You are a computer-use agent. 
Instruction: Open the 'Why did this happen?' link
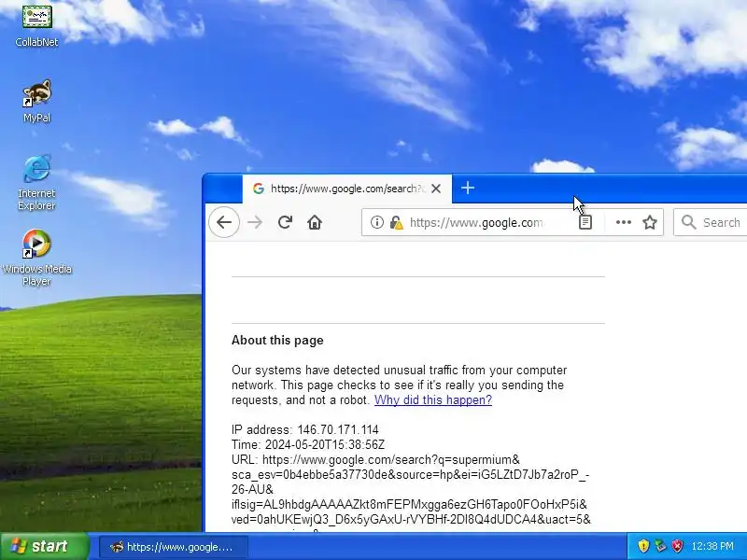coord(433,399)
